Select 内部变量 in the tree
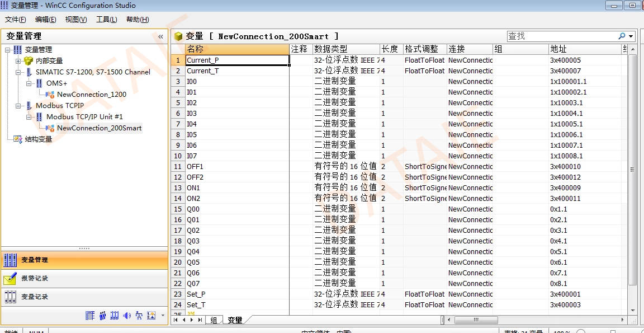Screen dimensions: 644x333 (x=49, y=61)
